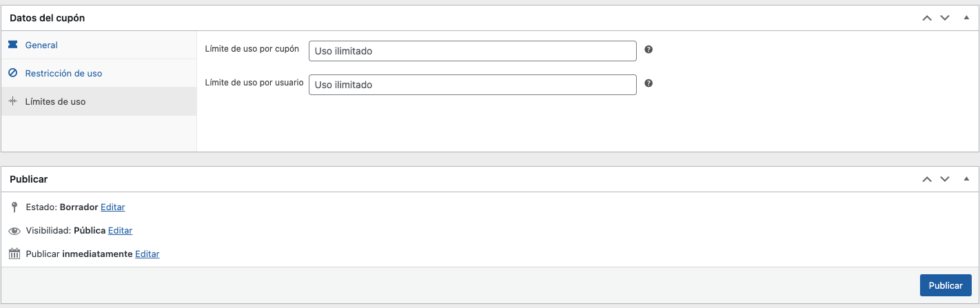This screenshot has width=980, height=308.
Task: Move Publicar panel up
Action: pos(927,179)
